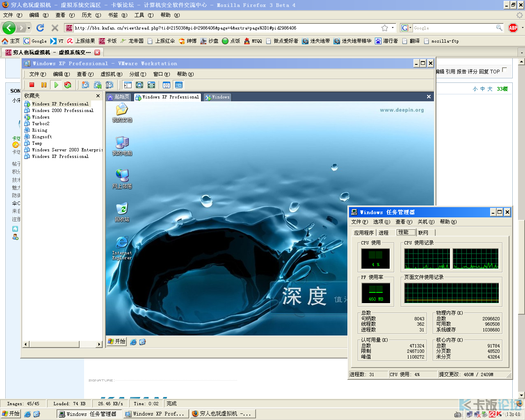Open mozilla-ftp bookmark in toolbar

pyautogui.click(x=441, y=41)
